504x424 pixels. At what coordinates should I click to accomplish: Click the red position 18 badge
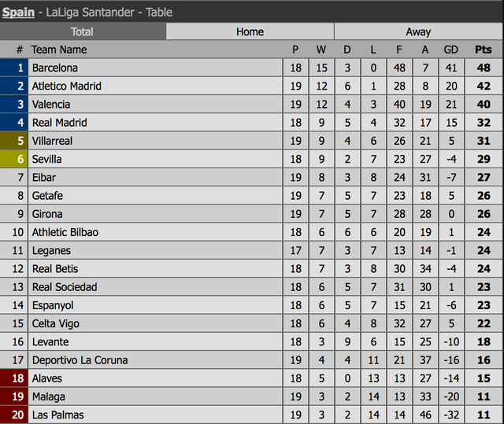[x=13, y=378]
